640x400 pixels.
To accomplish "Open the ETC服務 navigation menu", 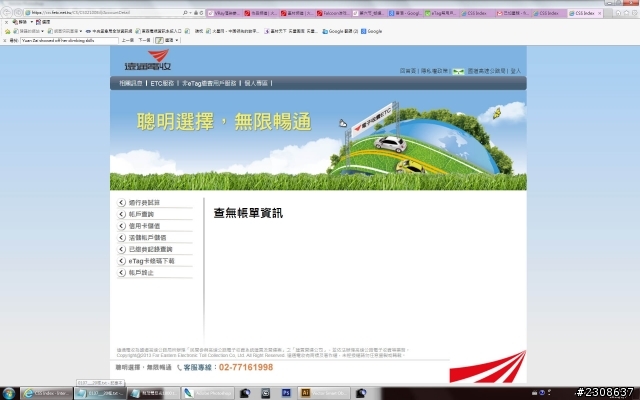I will coord(162,83).
